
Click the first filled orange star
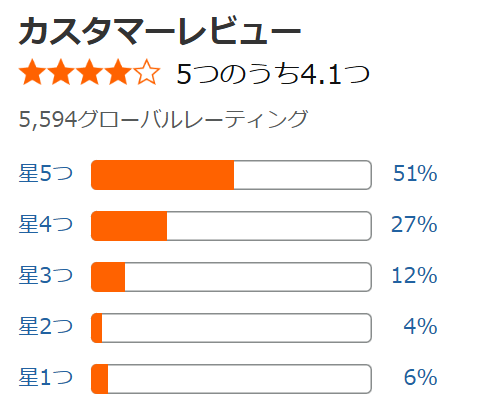32,72
